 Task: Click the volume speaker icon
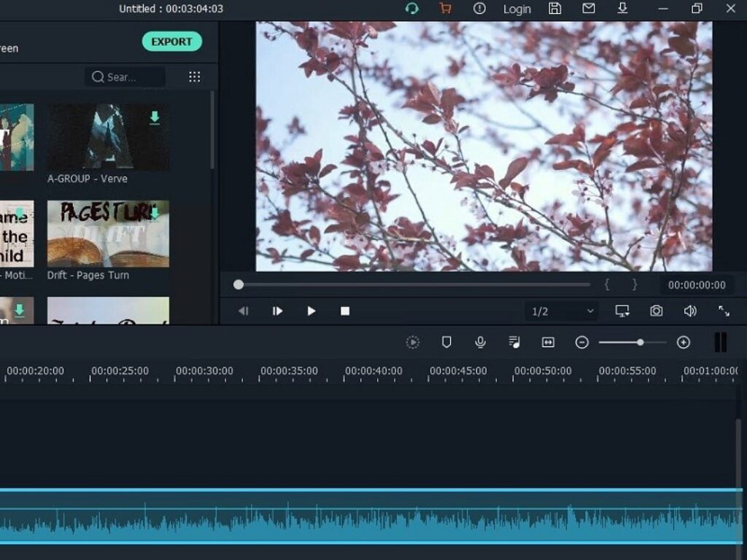coord(690,311)
